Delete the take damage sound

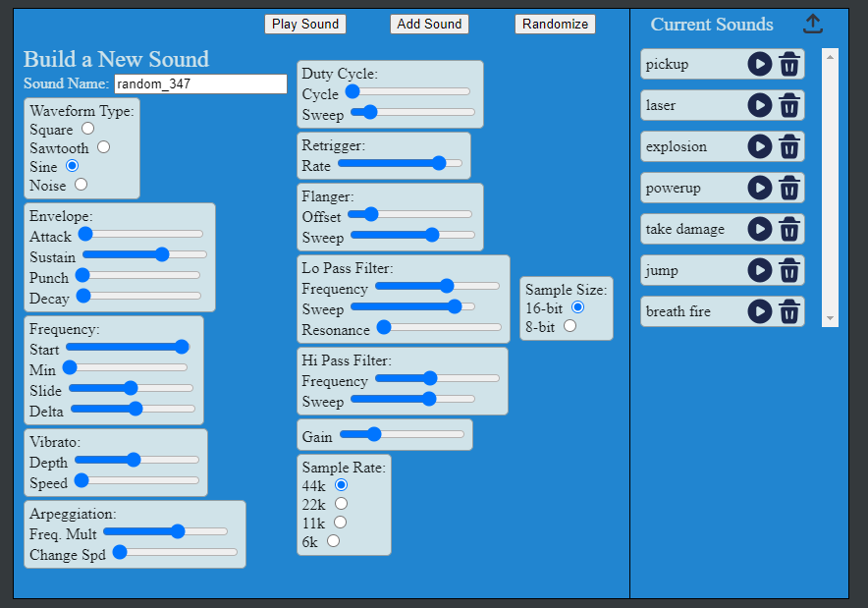[x=789, y=229]
